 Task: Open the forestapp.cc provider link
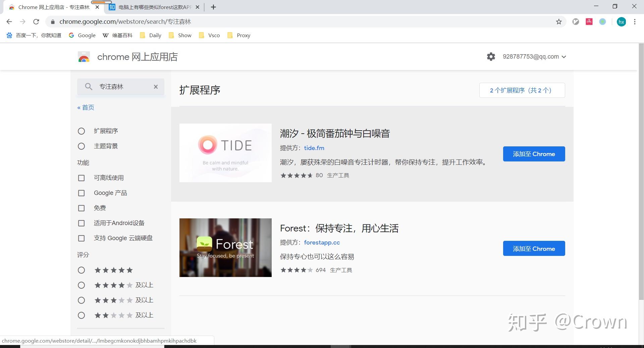coord(322,242)
